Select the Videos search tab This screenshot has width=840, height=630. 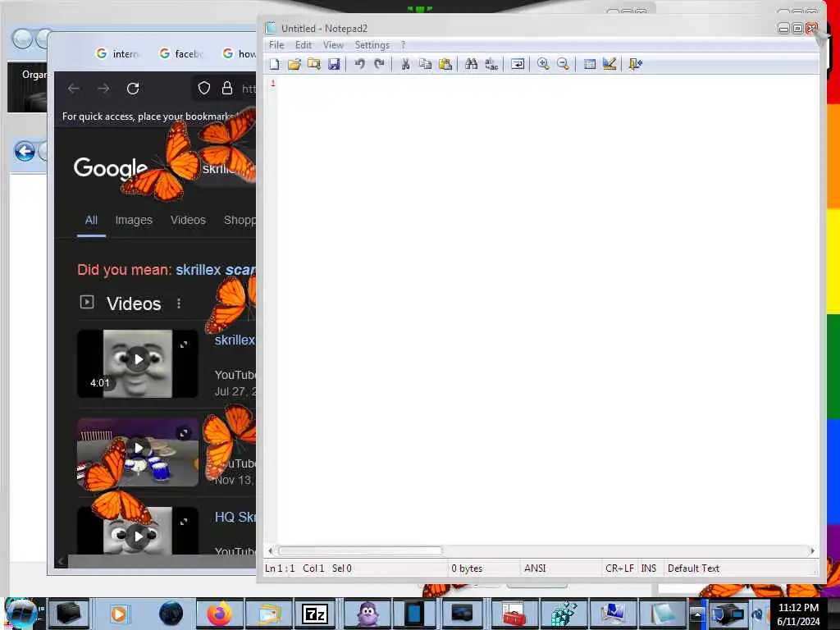point(188,220)
